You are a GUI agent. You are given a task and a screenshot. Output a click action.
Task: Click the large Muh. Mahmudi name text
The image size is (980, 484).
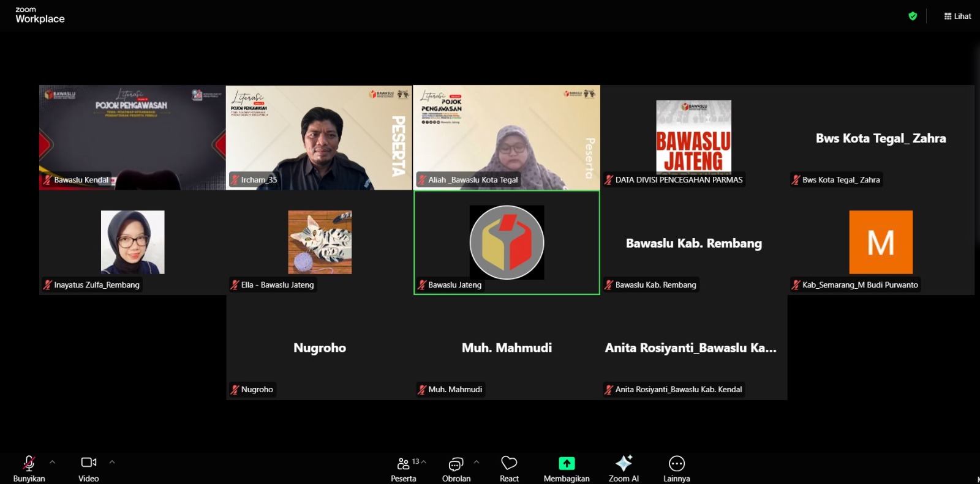[507, 348]
